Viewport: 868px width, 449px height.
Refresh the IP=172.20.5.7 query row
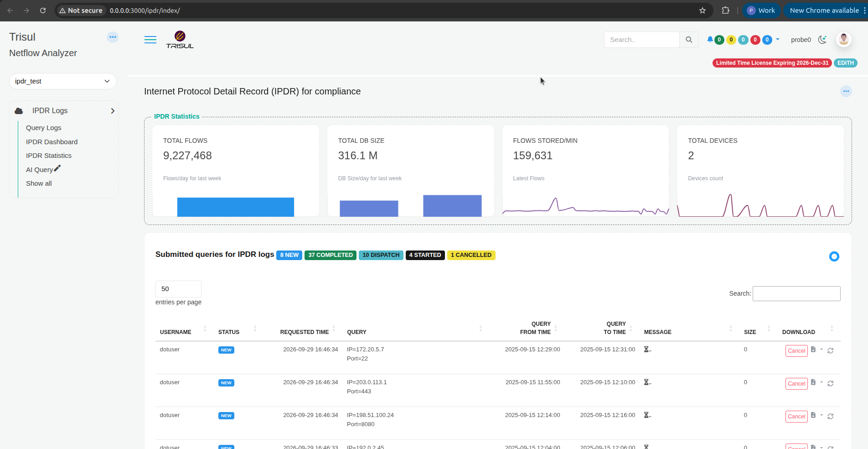[831, 350]
